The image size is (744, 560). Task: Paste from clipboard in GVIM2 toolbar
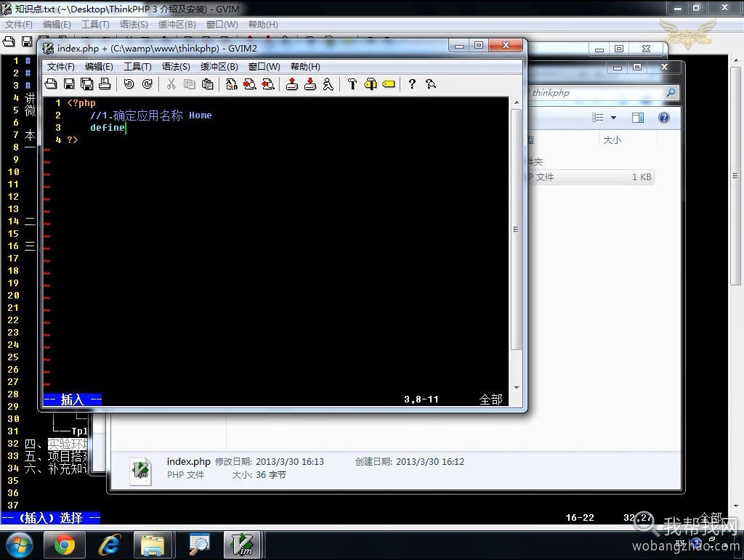pos(207,84)
